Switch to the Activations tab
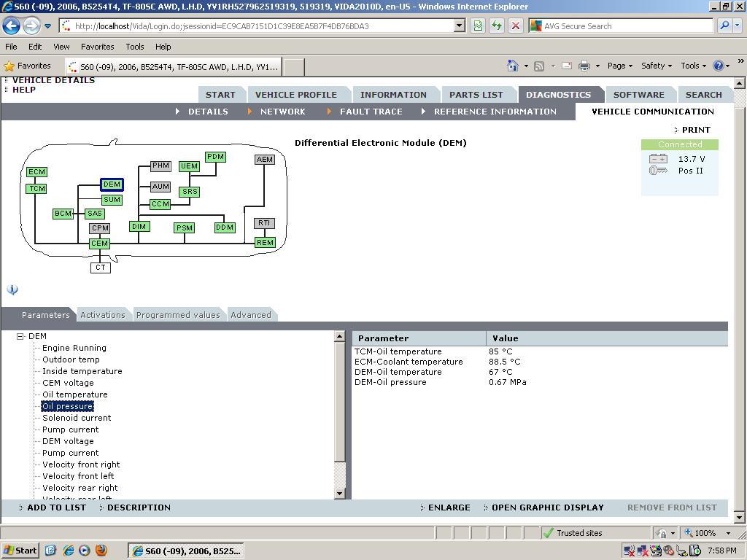 102,315
